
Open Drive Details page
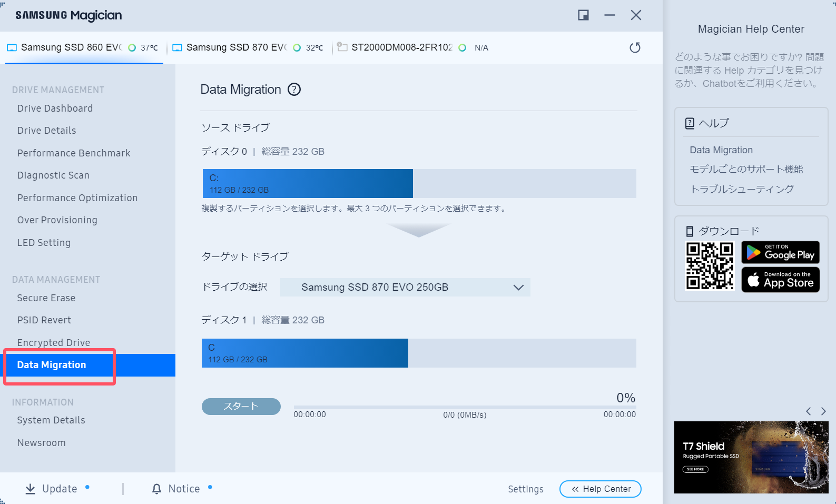46,131
